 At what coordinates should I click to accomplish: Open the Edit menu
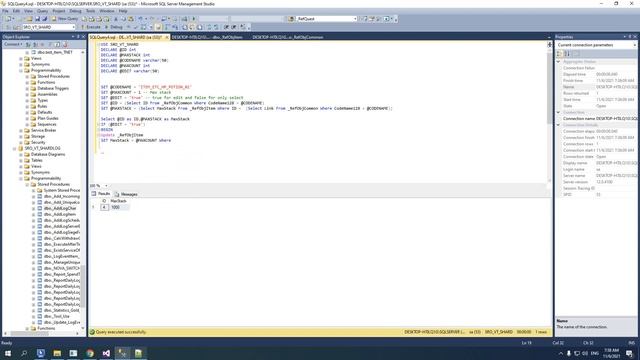(x=16, y=11)
